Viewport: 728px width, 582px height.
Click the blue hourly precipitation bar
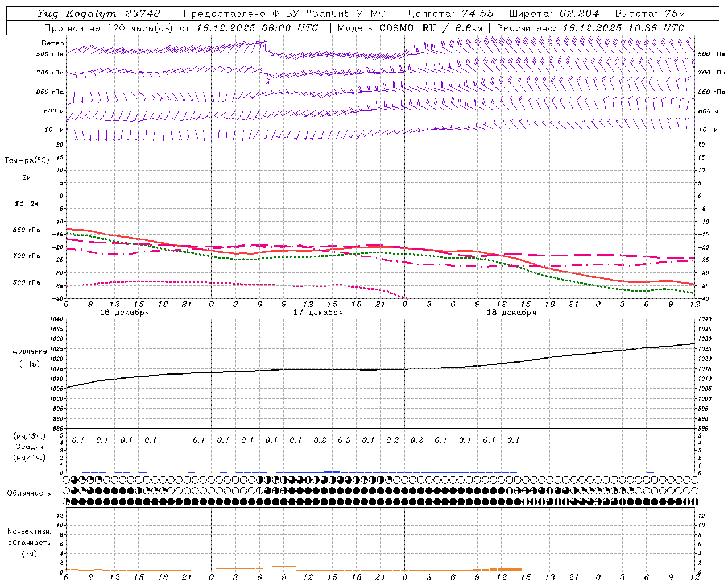tap(392, 472)
